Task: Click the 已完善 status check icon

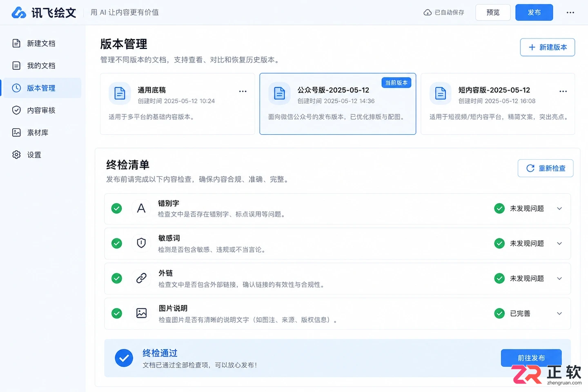Action: pyautogui.click(x=499, y=313)
